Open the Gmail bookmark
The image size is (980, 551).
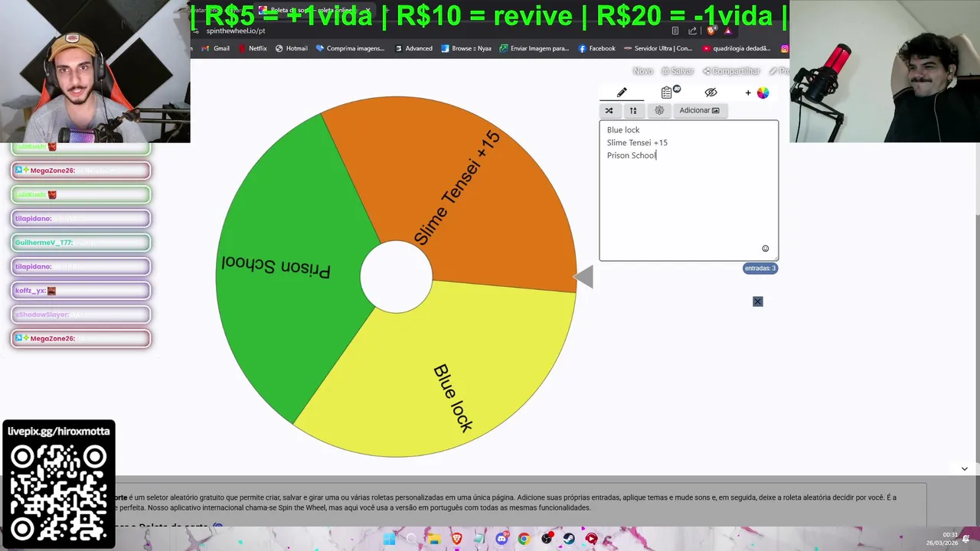click(x=215, y=48)
